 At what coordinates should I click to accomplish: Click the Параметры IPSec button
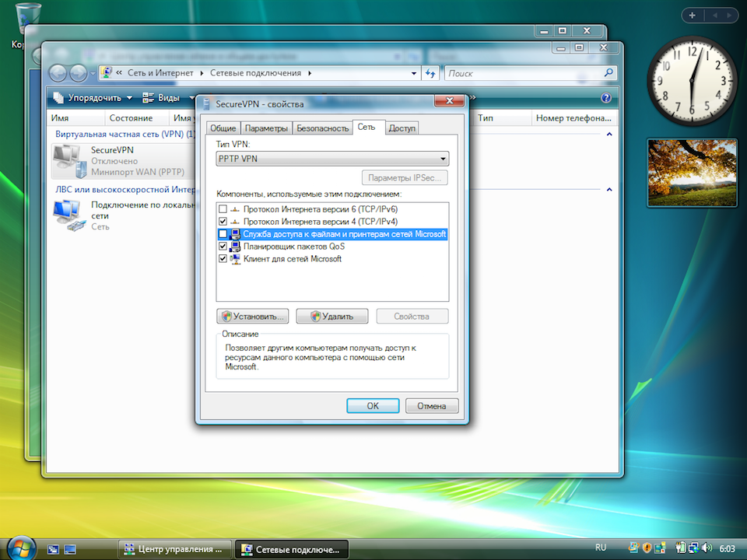pos(405,177)
